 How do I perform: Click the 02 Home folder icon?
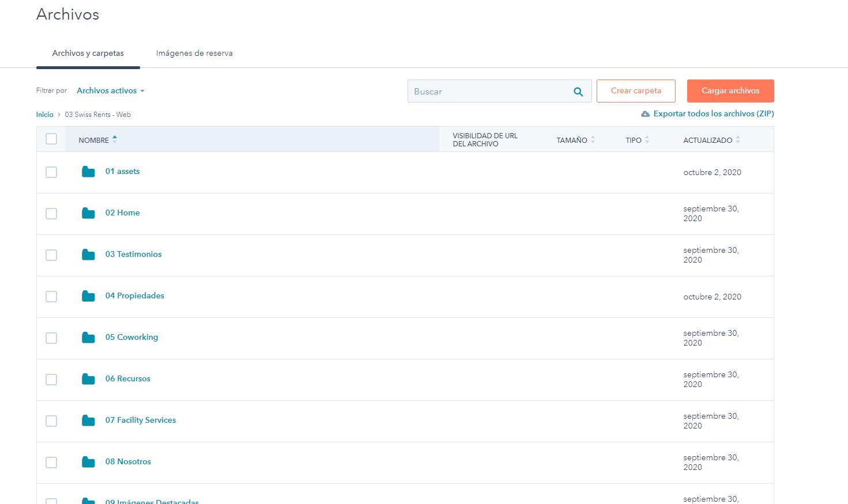pyautogui.click(x=88, y=213)
